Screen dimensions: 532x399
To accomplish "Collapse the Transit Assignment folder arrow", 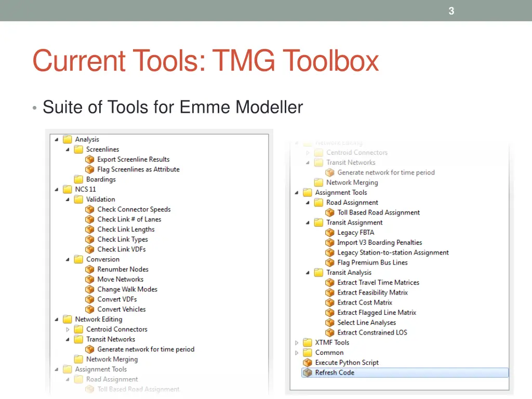I will coord(308,223).
